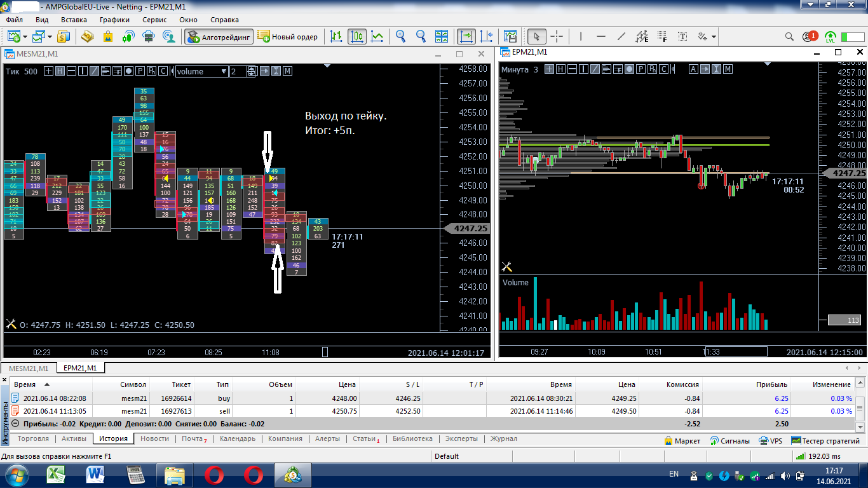Switch chart to line chart mode
This screenshot has width=868, height=488.
[x=377, y=36]
